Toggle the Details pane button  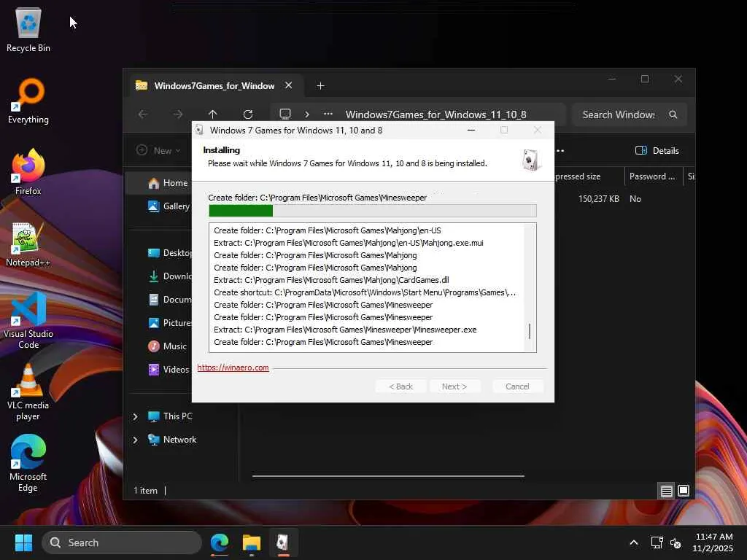tap(657, 150)
